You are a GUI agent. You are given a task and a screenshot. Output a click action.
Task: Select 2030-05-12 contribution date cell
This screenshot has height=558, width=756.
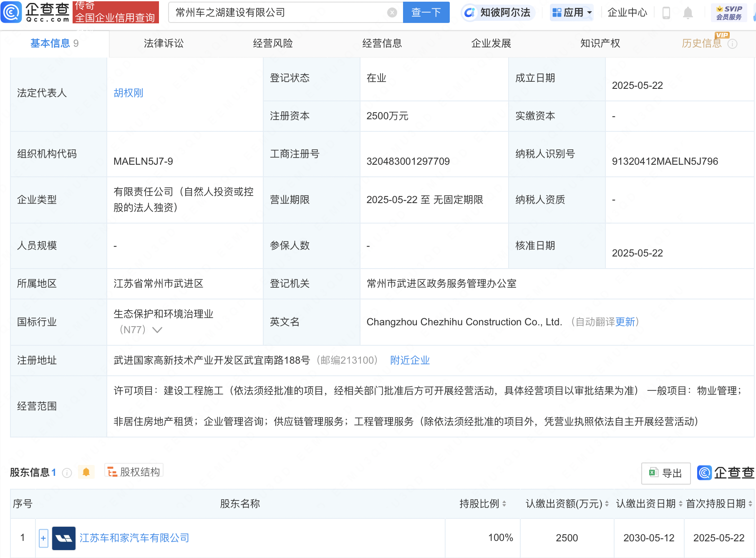(649, 538)
